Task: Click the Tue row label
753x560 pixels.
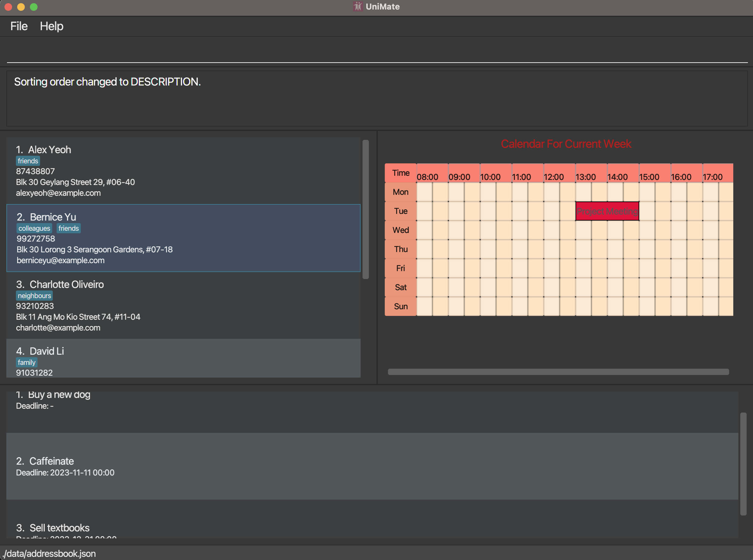Action: point(401,211)
